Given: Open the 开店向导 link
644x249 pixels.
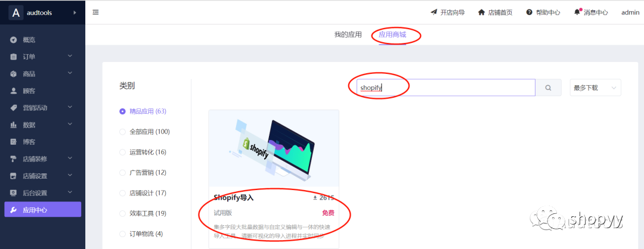Looking at the screenshot, I should (448, 13).
